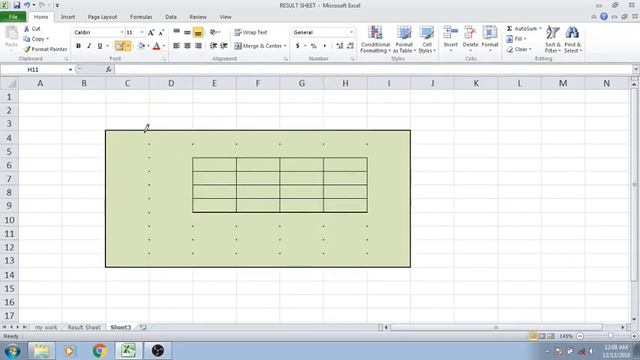
Task: Open Chrome from the taskbar
Action: [99, 351]
